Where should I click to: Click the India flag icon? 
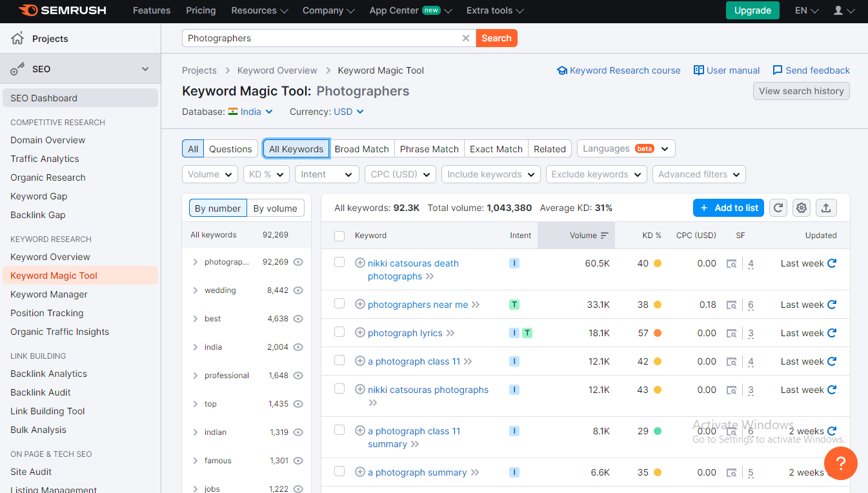coord(233,112)
